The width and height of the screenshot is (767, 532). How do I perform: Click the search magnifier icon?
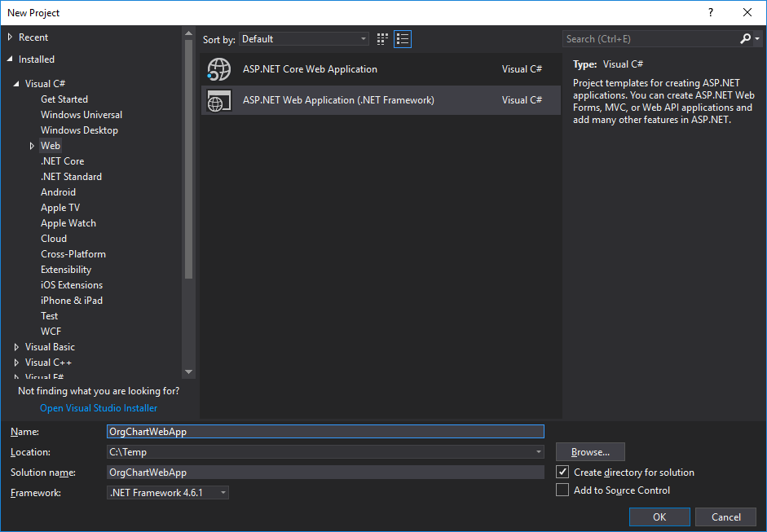click(745, 38)
